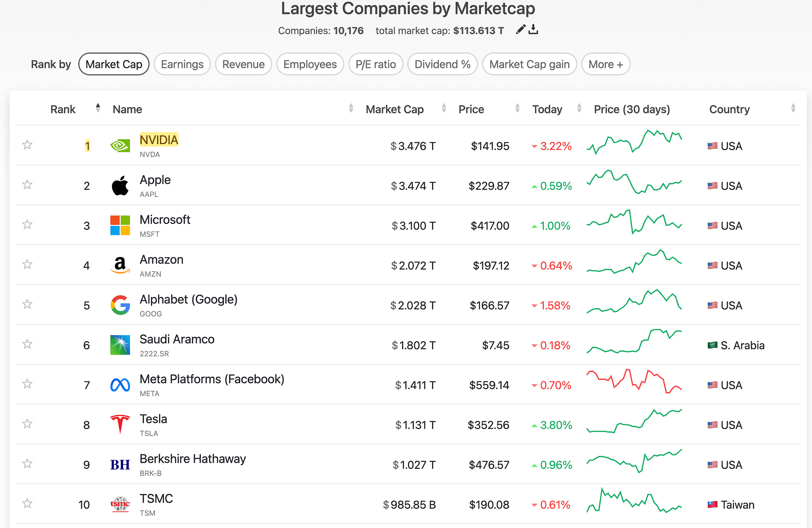Screen dimensions: 812x528
Task: Star TSMC as a favorite
Action: coord(27,503)
